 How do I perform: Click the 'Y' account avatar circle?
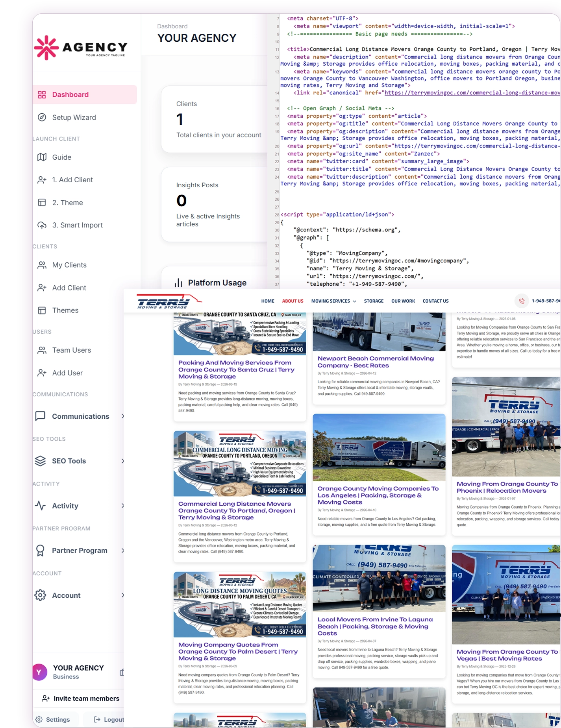coord(39,672)
